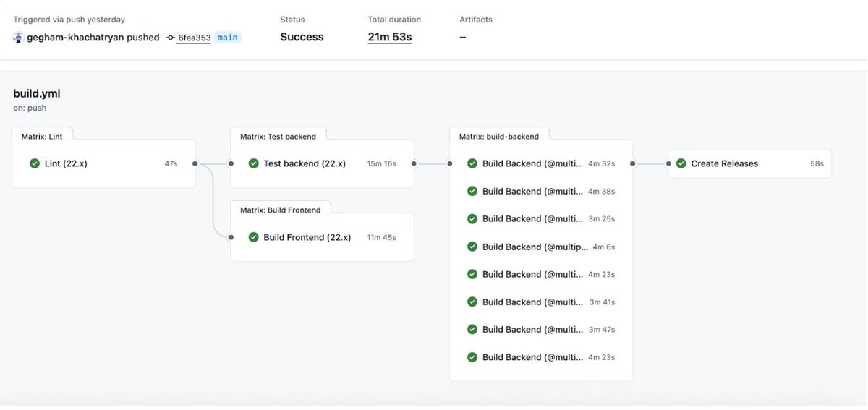868x410 pixels.
Task: Click check icon of Build Backend 3m 41s row
Action: 472,302
